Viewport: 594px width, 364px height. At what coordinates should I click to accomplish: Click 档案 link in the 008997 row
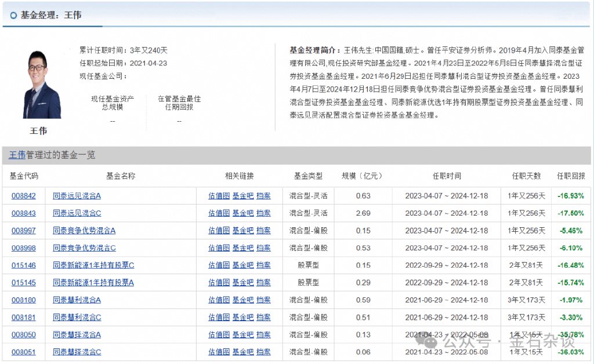264,231
